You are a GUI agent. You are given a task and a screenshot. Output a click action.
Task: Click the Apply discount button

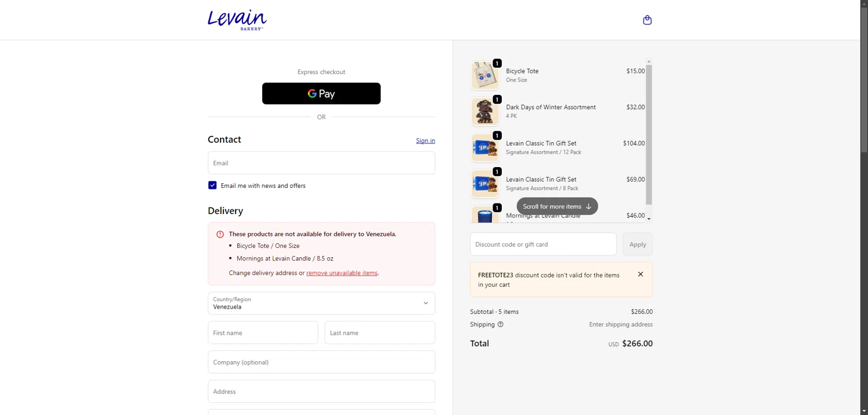point(638,244)
